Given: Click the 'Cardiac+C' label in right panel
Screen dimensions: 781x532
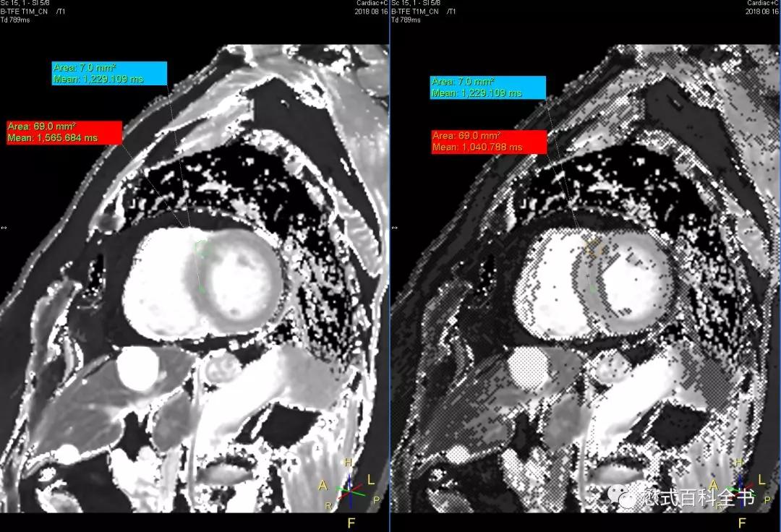Looking at the screenshot, I should pyautogui.click(x=764, y=3).
